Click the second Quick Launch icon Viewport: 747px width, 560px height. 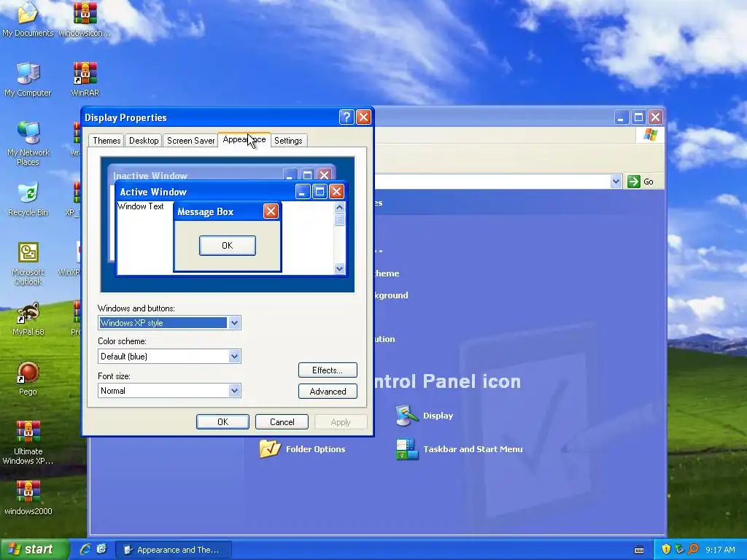tap(102, 549)
